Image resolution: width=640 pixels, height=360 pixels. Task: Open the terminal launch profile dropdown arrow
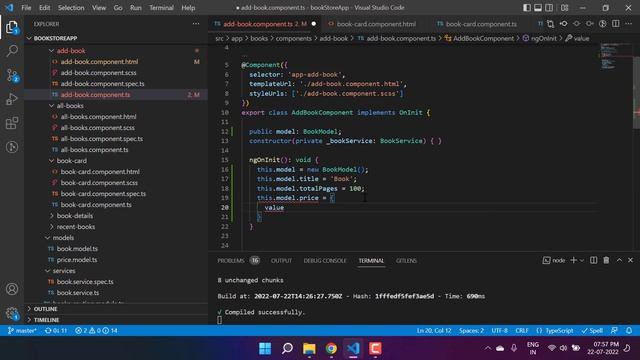click(x=582, y=260)
